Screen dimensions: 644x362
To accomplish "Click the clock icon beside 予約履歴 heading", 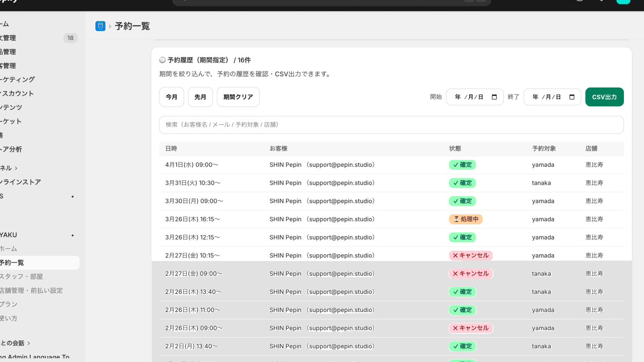I will (163, 60).
